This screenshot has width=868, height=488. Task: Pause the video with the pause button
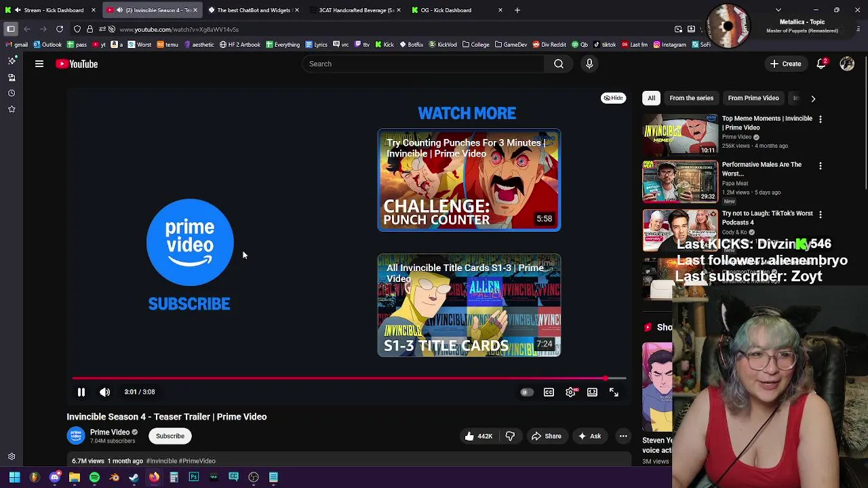point(81,392)
